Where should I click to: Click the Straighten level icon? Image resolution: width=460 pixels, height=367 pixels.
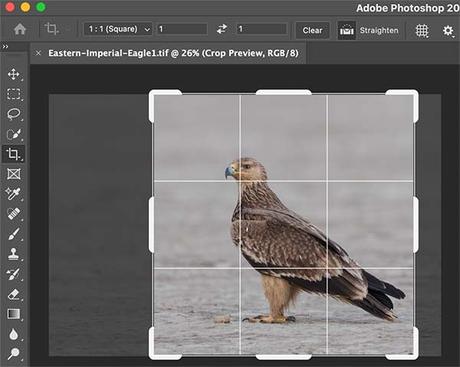tap(347, 30)
